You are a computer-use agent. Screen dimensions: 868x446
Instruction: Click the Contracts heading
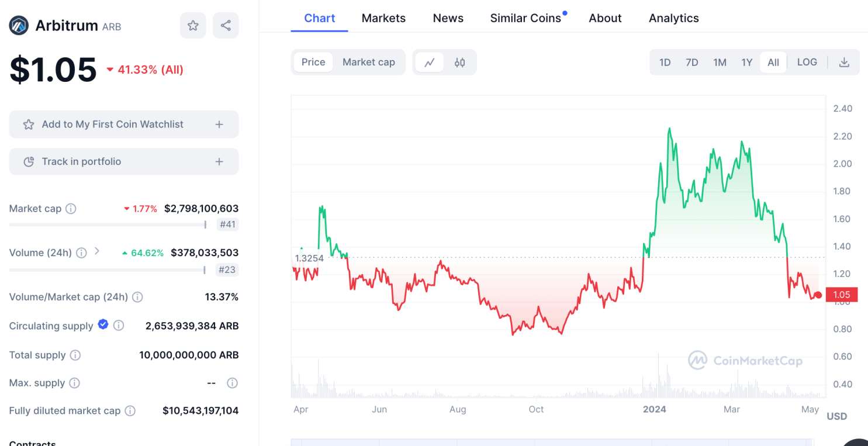click(33, 443)
